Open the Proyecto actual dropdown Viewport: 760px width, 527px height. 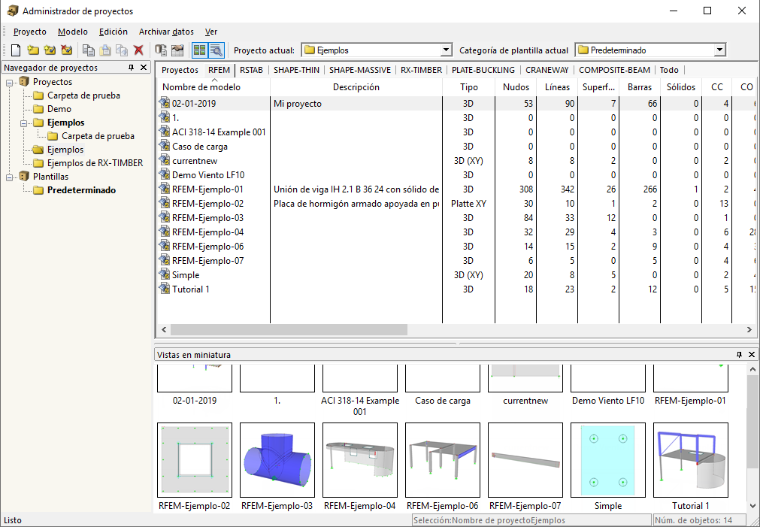tap(446, 50)
